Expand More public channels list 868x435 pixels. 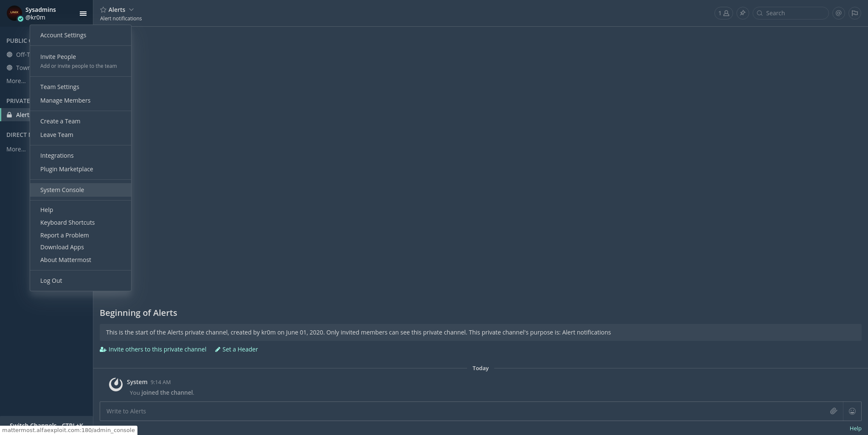click(16, 81)
